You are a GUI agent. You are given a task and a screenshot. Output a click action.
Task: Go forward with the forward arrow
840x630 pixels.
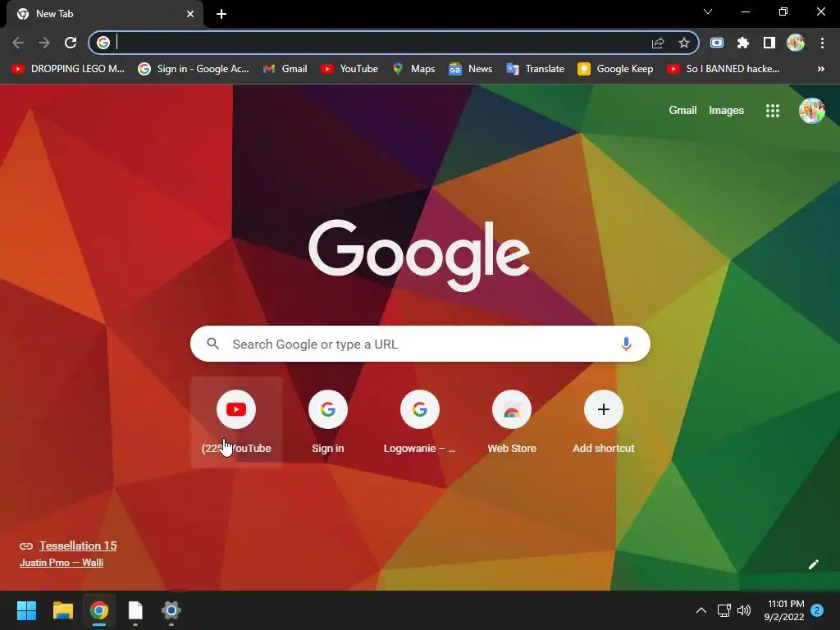tap(44, 43)
